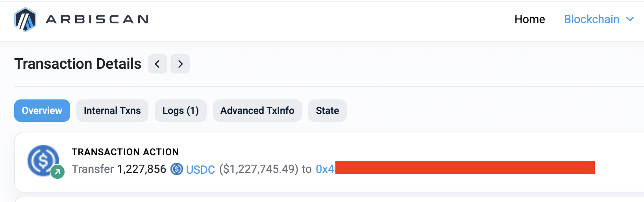Screen dimensions: 644x202
Task: Open the State tab
Action: (x=327, y=111)
